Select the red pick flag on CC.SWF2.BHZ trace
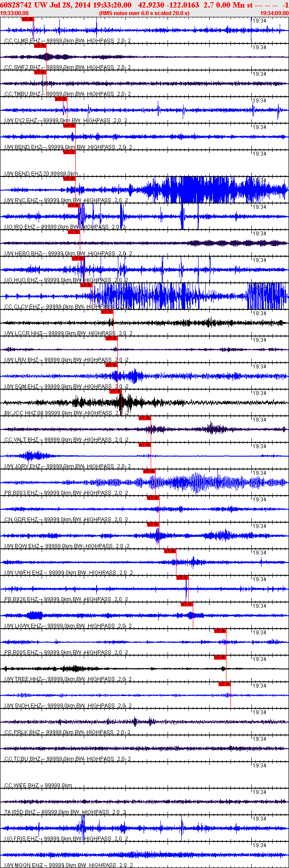This screenshot has height=868, width=289. pyautogui.click(x=40, y=46)
